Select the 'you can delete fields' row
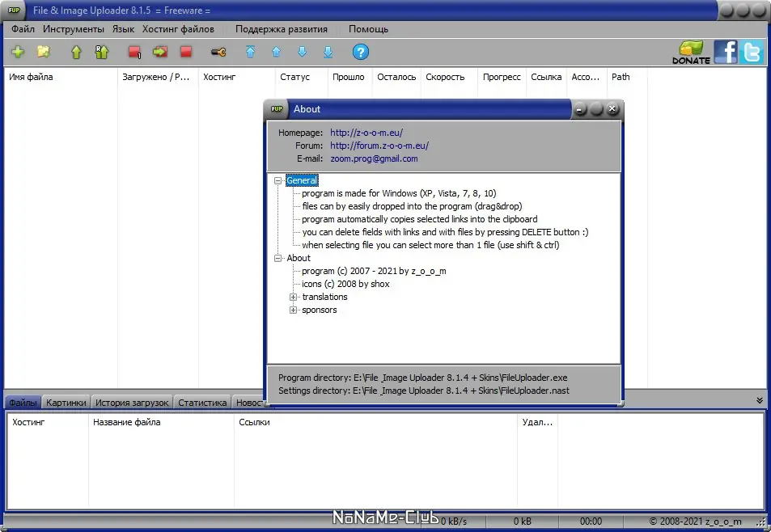This screenshot has height=532, width=771. pos(445,232)
